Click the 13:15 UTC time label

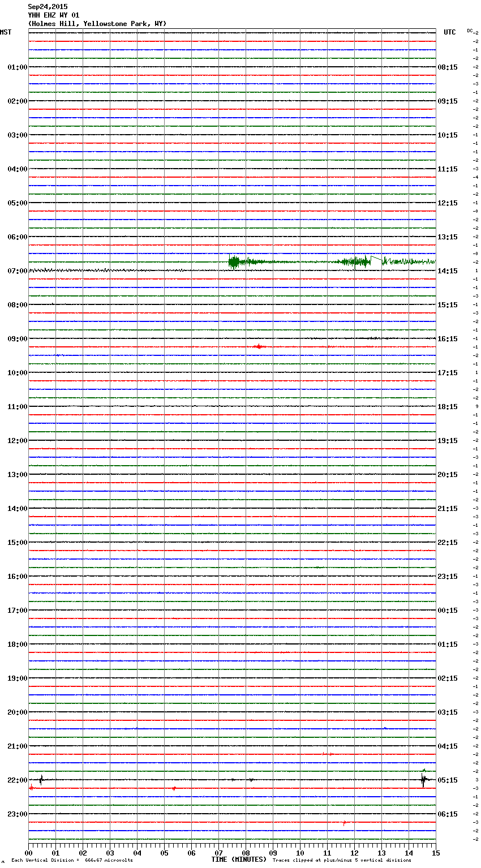click(x=448, y=237)
